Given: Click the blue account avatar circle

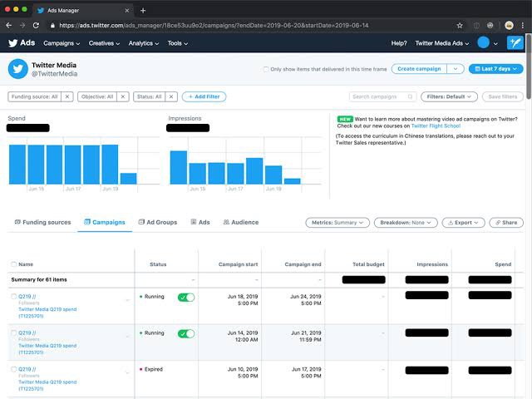Looking at the screenshot, I should [x=483, y=42].
